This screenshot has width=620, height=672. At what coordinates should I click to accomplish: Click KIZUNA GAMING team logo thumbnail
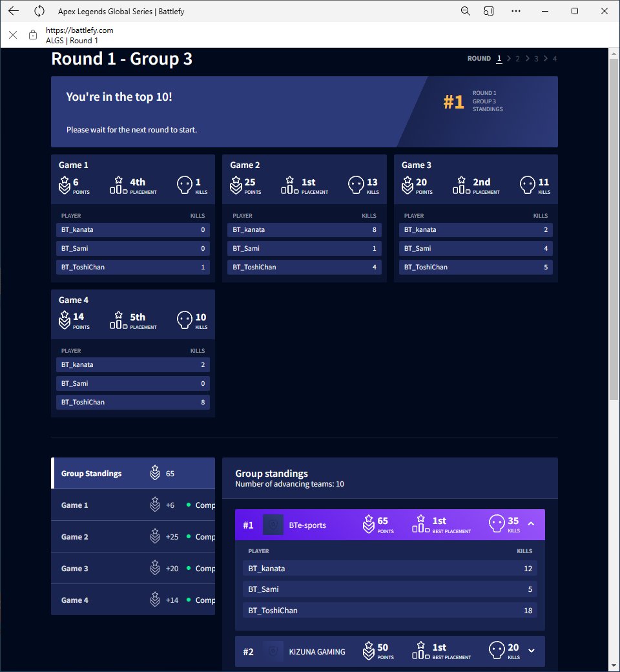(x=273, y=651)
